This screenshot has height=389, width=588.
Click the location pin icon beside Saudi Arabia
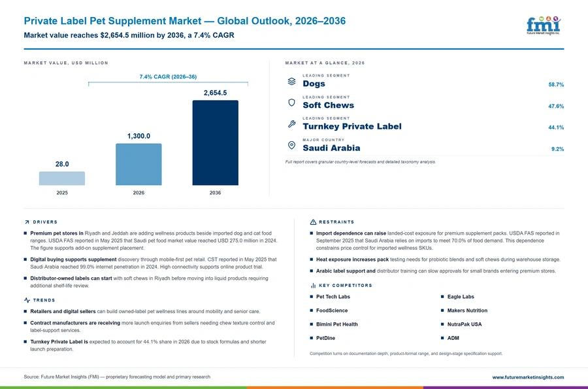291,145
